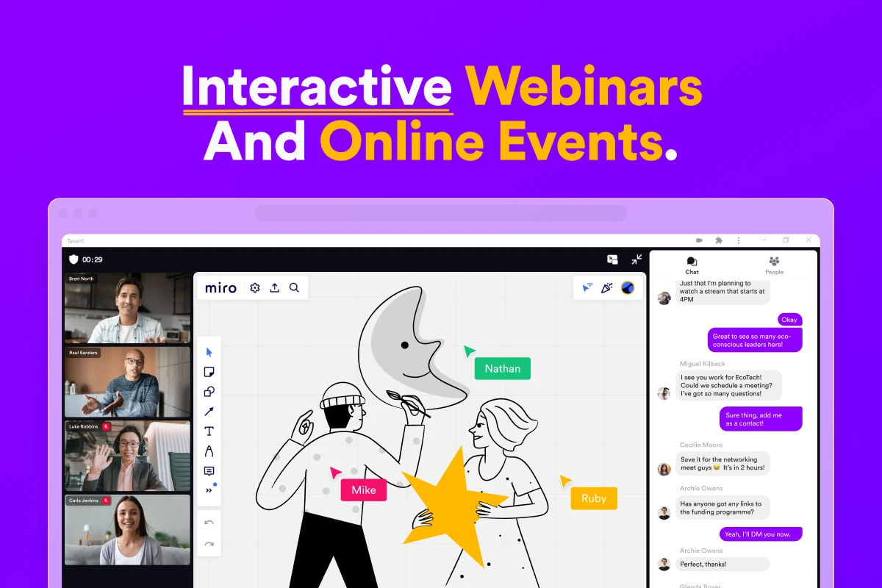Click the 'Sure thing, add me' message
The width and height of the screenshot is (882, 588).
(x=761, y=419)
